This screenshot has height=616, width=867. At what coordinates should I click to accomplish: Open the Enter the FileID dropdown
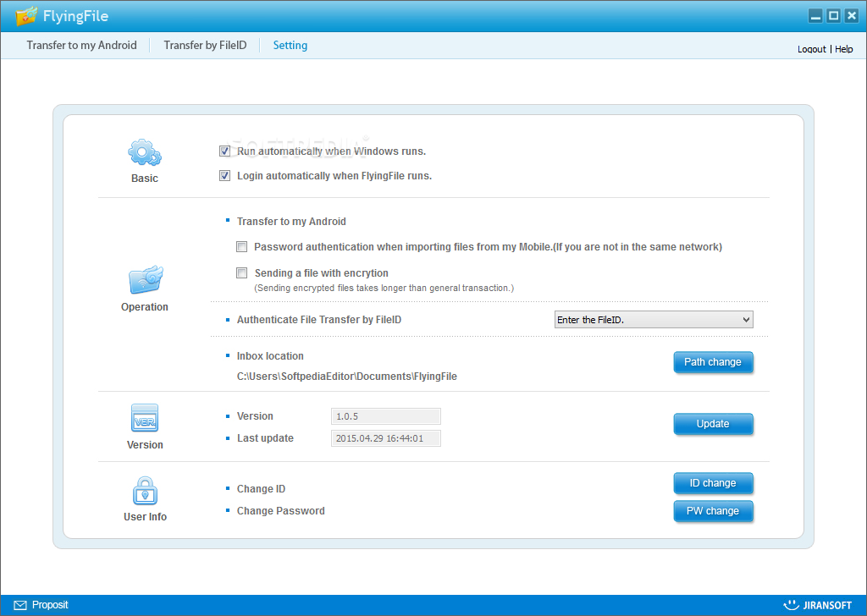(x=654, y=319)
